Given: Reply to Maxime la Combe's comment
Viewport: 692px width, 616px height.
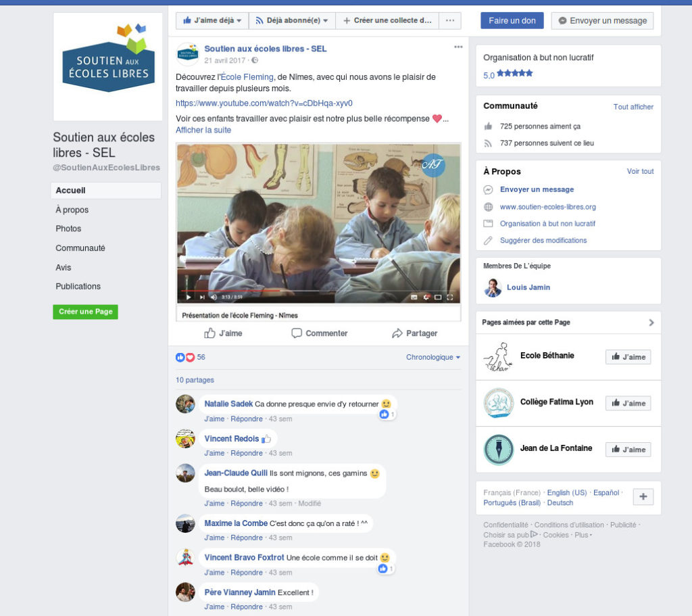Looking at the screenshot, I should (x=246, y=538).
